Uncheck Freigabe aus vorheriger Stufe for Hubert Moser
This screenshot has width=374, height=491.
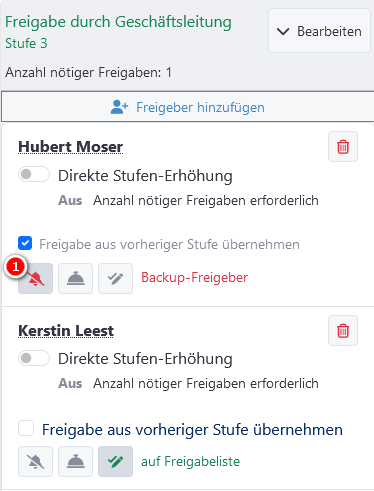click(x=25, y=243)
